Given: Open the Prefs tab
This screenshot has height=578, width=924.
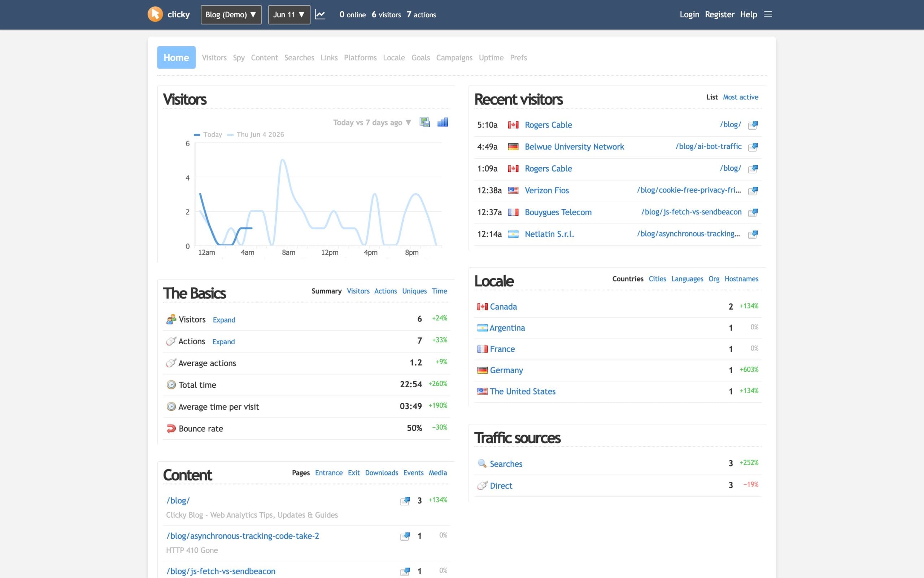Looking at the screenshot, I should 518,58.
